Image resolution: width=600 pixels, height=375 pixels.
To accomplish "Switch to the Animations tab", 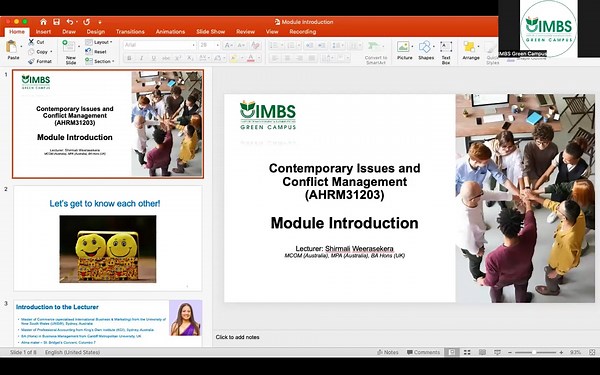I will pos(170,32).
